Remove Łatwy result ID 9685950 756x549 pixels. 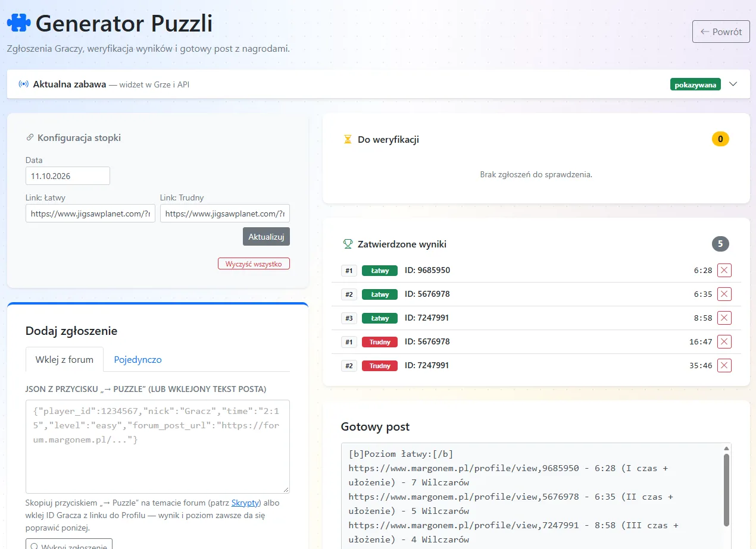click(724, 271)
